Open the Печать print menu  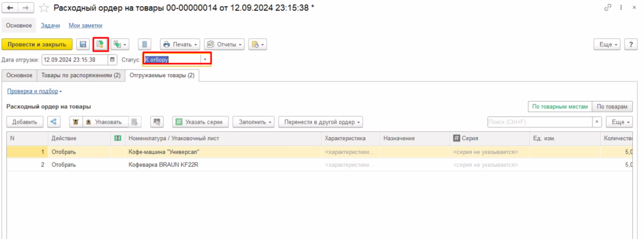click(x=180, y=44)
